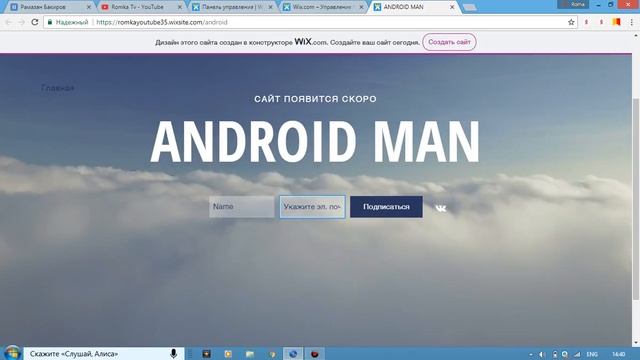
Task: Click the САЙТ ПОЯВИТСЯ СКОРО text
Action: [x=315, y=99]
